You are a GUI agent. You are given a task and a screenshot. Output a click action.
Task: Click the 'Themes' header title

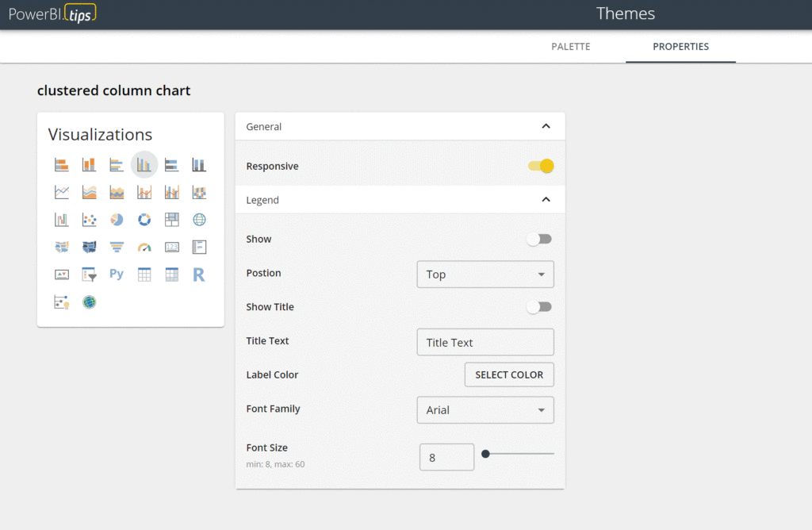[x=625, y=13]
